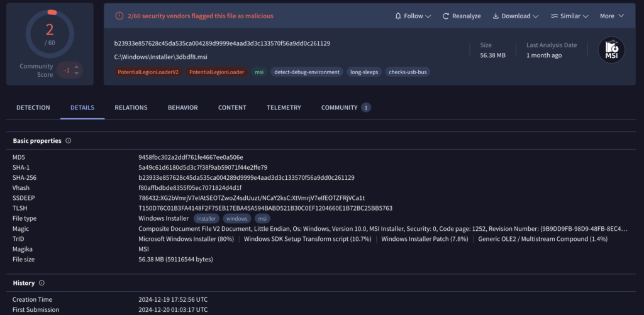Image resolution: width=644 pixels, height=315 pixels.
Task: Click the info icon beside Basic properties
Action: coord(68,141)
